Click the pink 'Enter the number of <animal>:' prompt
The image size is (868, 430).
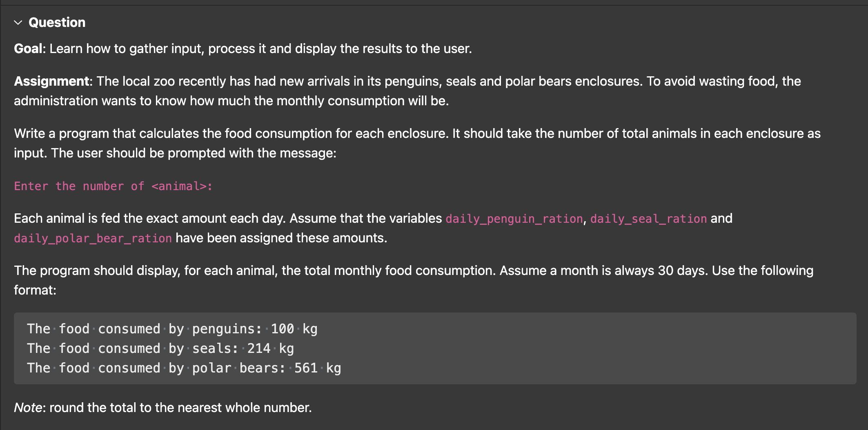(x=113, y=186)
